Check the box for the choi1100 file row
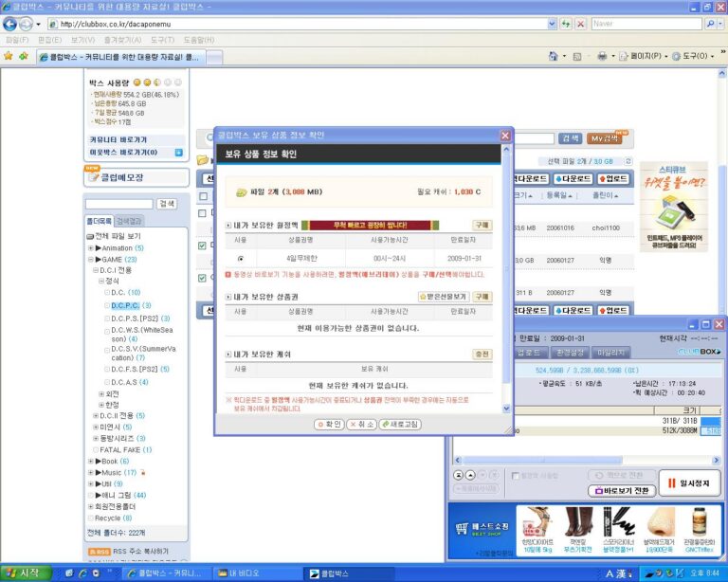 click(x=202, y=213)
